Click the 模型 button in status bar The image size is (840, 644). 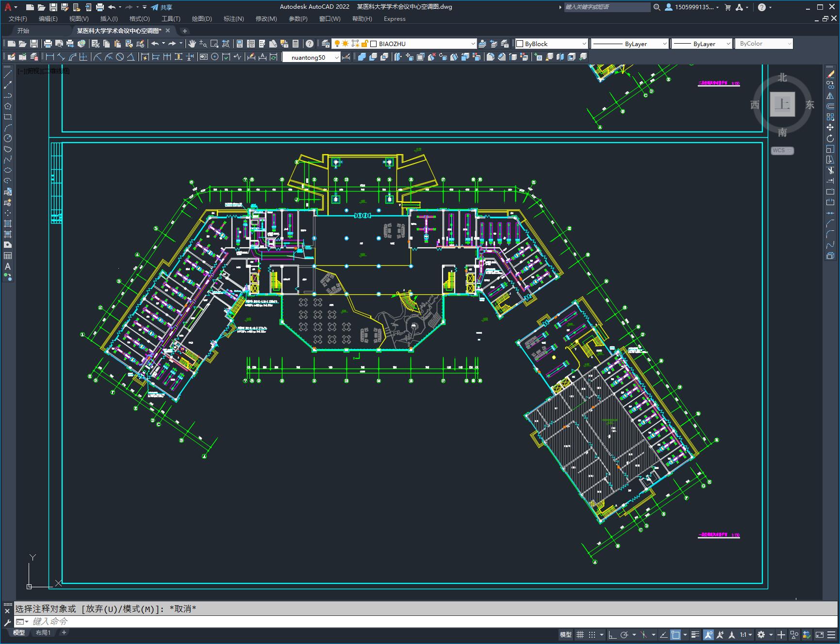point(565,635)
